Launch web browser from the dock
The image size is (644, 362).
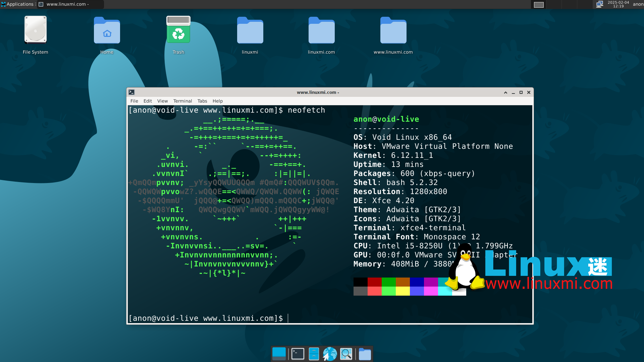tap(330, 354)
